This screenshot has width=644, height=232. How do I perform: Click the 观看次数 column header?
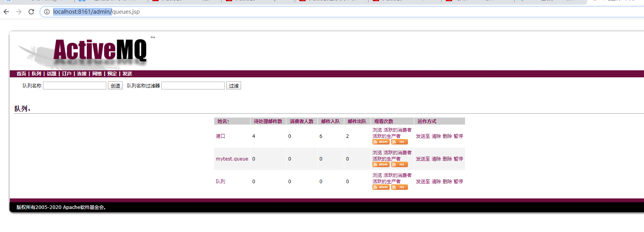coord(384,121)
